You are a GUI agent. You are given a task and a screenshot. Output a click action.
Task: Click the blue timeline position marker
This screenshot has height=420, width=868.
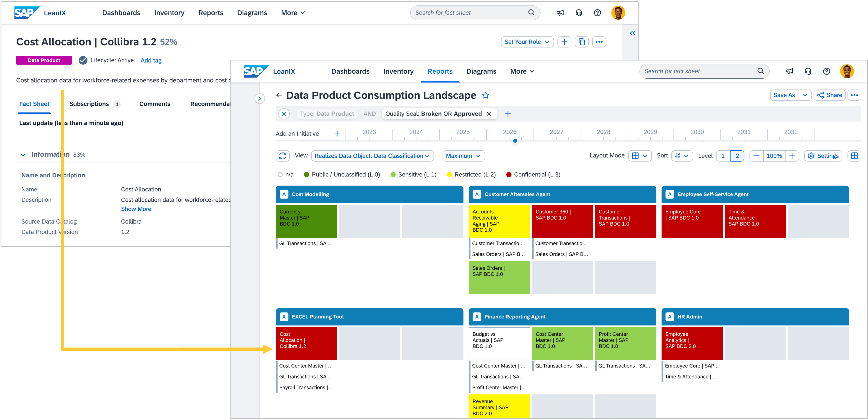click(x=515, y=141)
